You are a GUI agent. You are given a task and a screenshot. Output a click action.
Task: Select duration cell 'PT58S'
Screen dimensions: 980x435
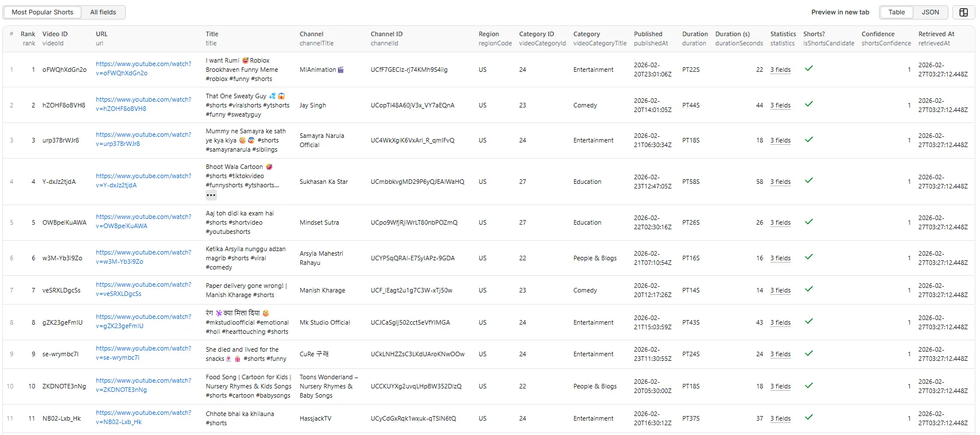tap(691, 182)
